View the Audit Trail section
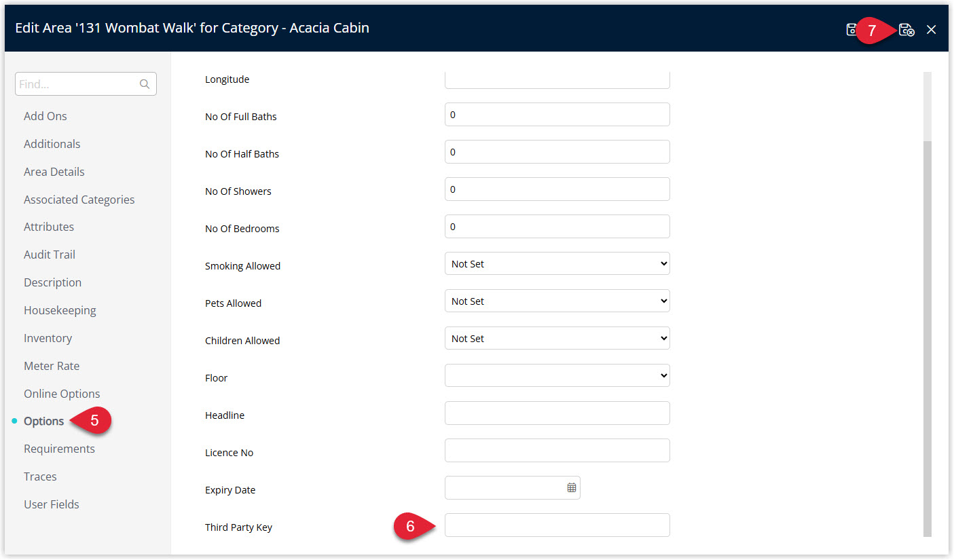The height and width of the screenshot is (560, 954). pyautogui.click(x=50, y=255)
